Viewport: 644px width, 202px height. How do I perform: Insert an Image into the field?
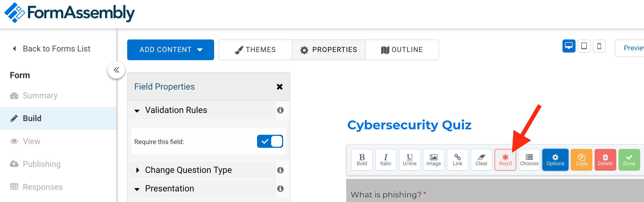point(433,160)
